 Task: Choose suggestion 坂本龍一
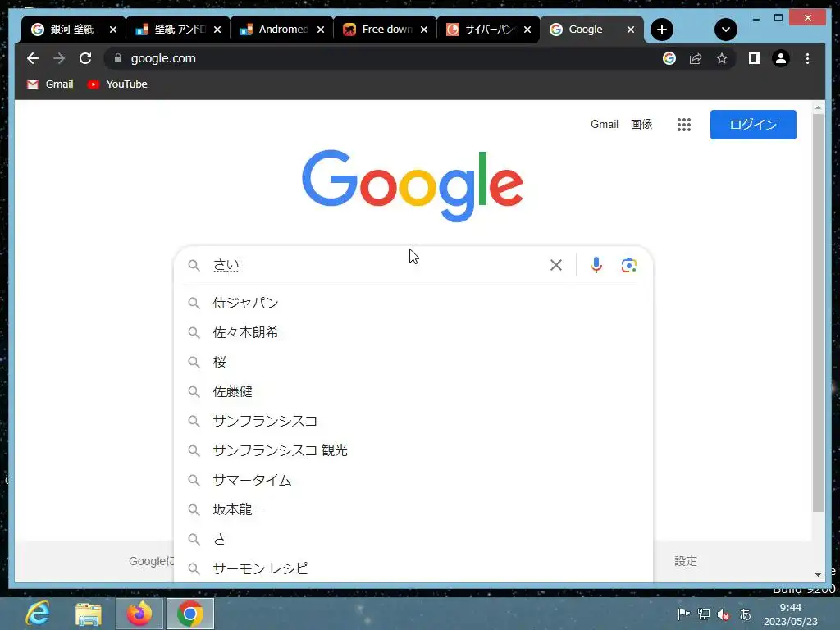pyautogui.click(x=413, y=509)
